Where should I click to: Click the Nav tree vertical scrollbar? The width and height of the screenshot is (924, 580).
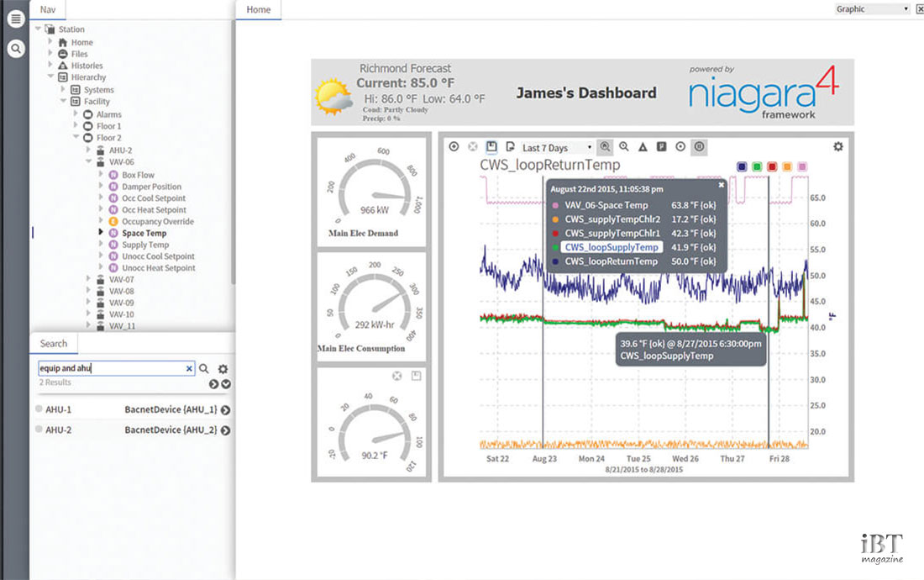[234, 153]
